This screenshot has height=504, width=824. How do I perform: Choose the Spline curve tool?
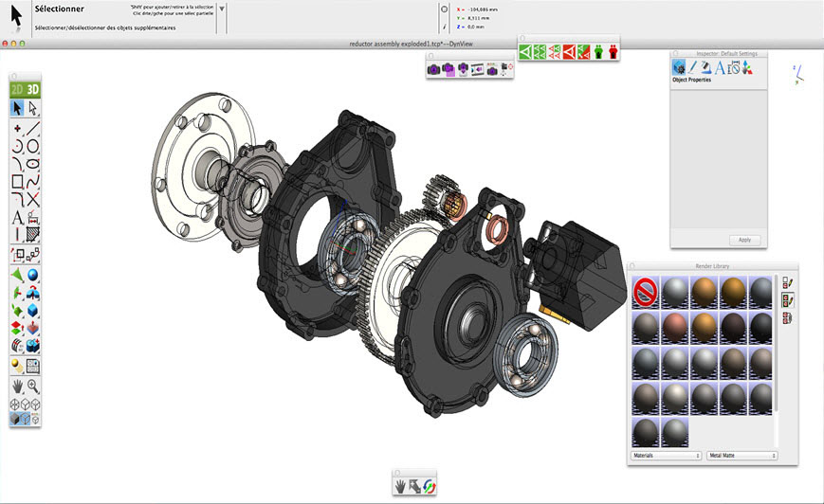[32, 182]
